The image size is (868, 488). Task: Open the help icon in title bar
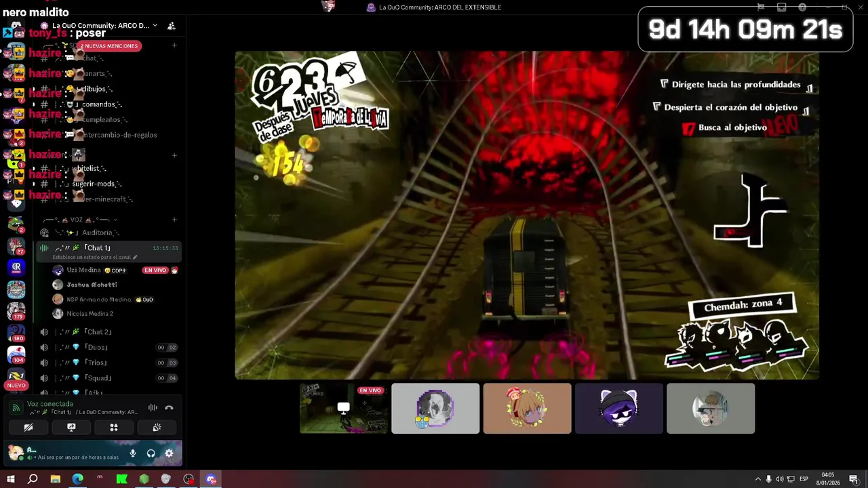point(802,7)
